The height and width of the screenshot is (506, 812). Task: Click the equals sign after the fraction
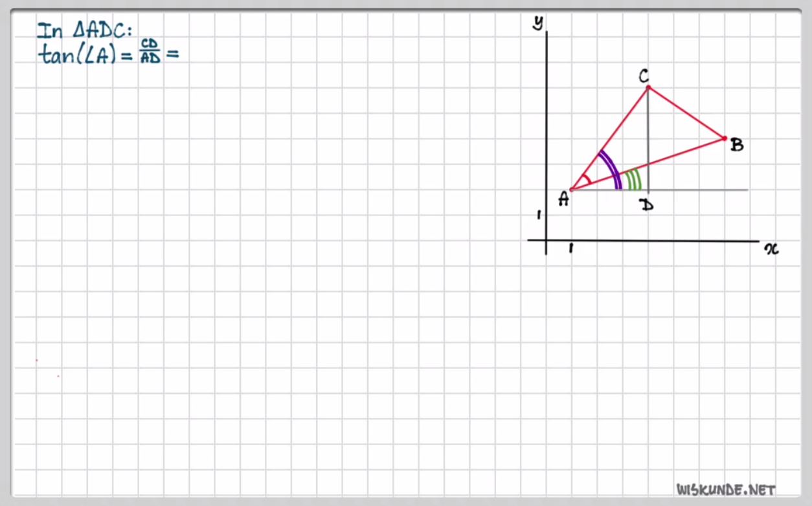172,56
